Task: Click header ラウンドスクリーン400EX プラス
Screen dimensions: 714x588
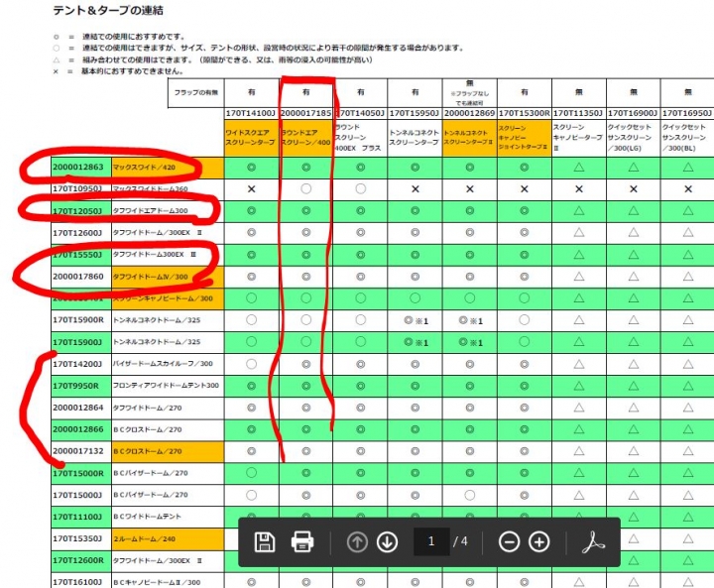Action: [x=360, y=138]
